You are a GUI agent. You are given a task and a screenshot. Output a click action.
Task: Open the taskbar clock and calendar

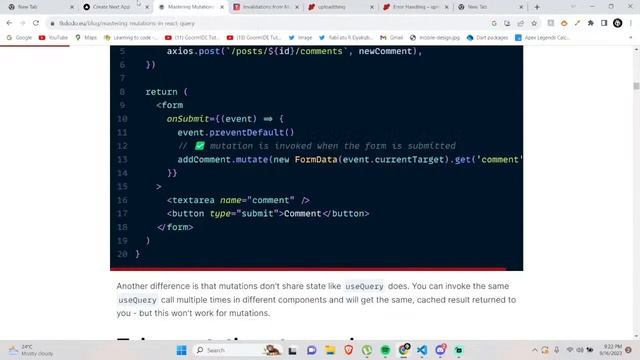[611, 350]
